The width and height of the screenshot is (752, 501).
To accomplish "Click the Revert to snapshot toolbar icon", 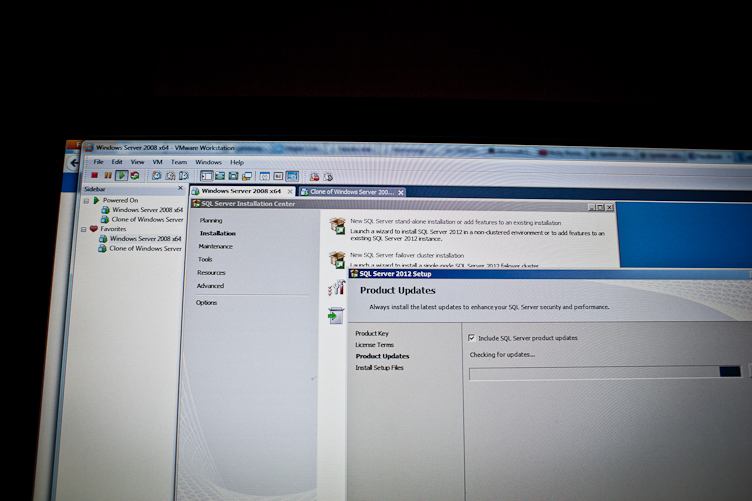I will pyautogui.click(x=170, y=176).
